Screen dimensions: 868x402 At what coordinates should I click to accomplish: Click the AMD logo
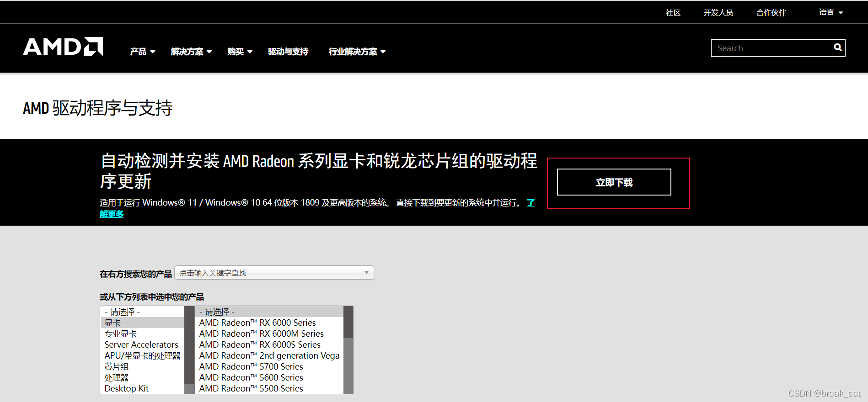click(63, 47)
